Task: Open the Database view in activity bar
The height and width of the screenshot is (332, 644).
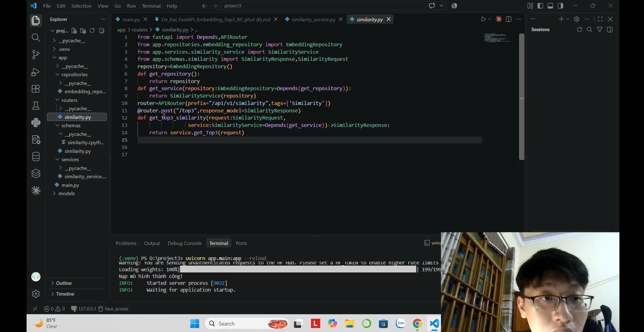Action: click(36, 157)
